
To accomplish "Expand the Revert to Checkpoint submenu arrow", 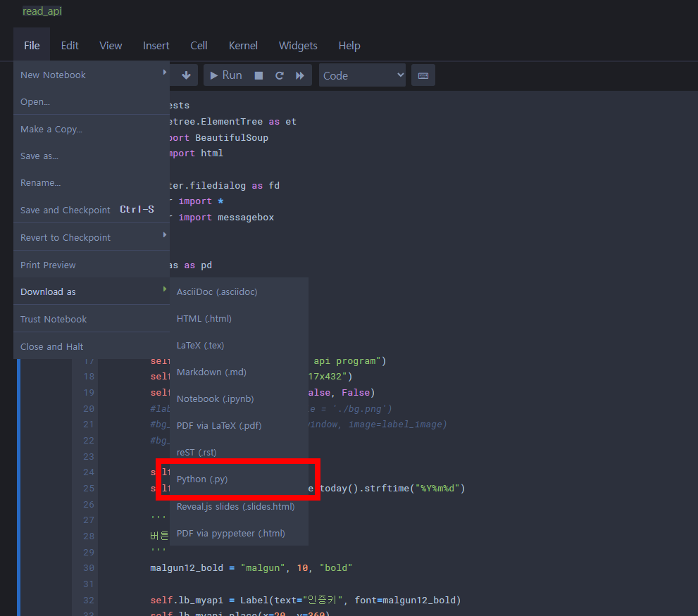I will click(165, 234).
